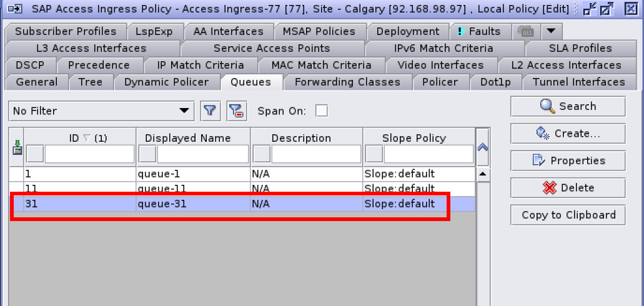Click the Displayed Name filter text field
This screenshot has width=644, height=306.
tap(202, 154)
